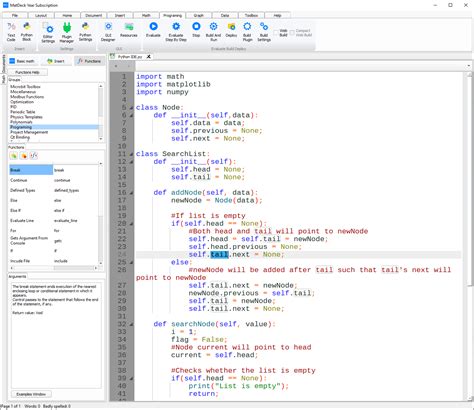Switch to Basic math panel
Image resolution: width=474 pixels, height=410 pixels.
22,61
